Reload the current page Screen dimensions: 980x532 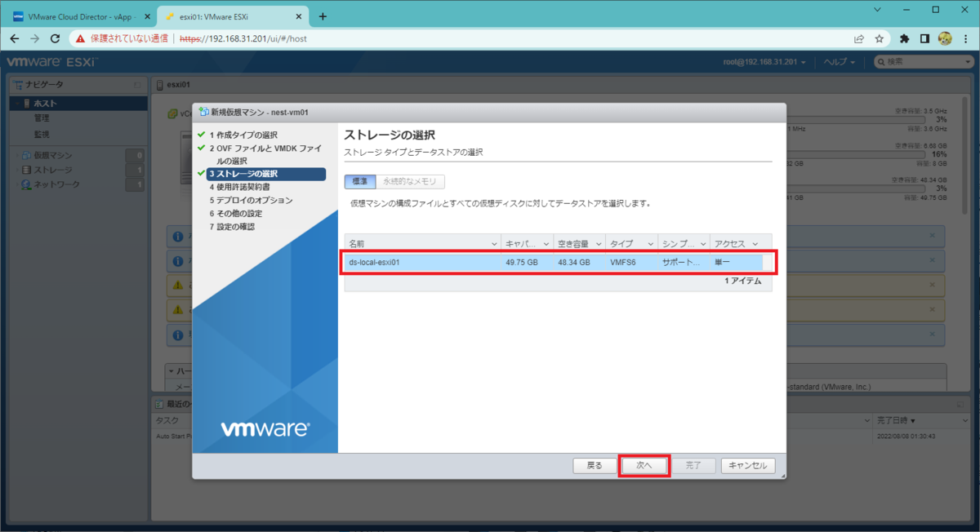(x=56, y=38)
